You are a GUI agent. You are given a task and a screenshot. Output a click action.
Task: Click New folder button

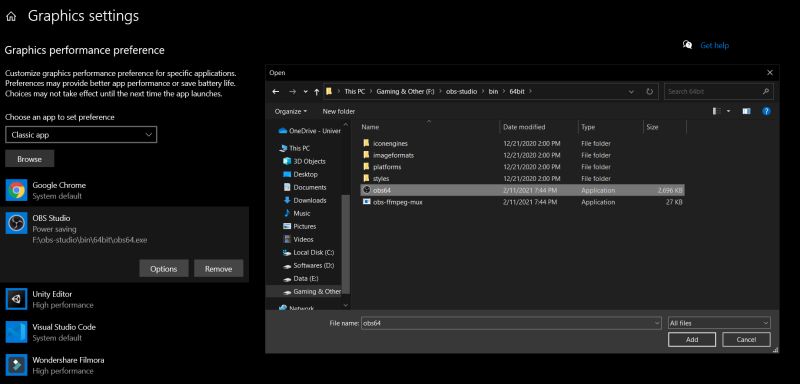click(339, 111)
